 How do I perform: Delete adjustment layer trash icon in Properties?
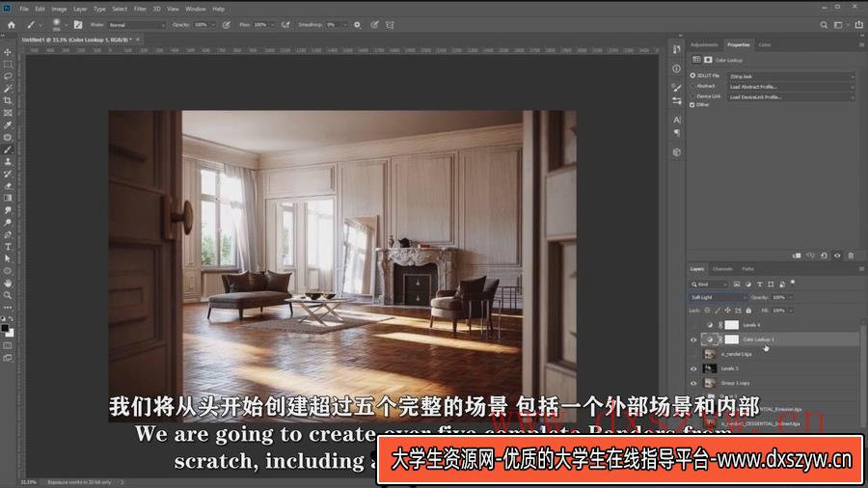pyautogui.click(x=851, y=256)
